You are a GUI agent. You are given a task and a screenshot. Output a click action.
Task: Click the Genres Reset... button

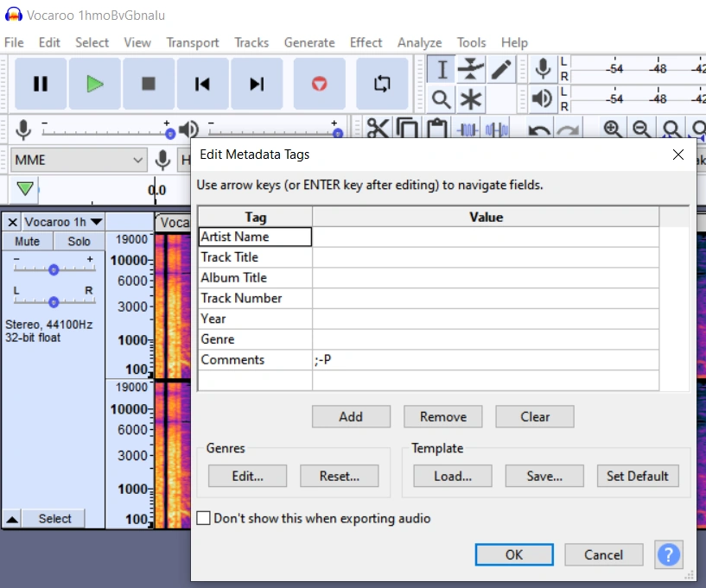[x=339, y=476]
